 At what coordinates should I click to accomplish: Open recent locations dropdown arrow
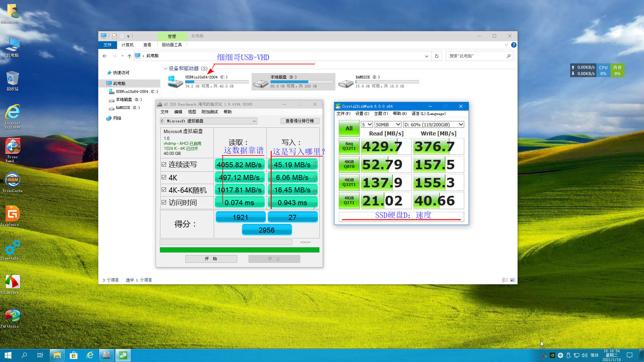[122, 56]
